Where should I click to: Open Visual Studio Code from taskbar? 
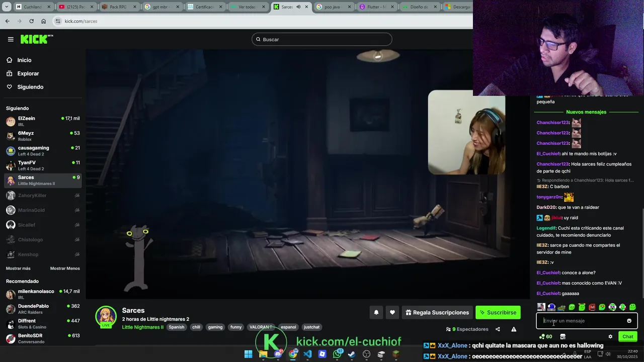[307, 354]
